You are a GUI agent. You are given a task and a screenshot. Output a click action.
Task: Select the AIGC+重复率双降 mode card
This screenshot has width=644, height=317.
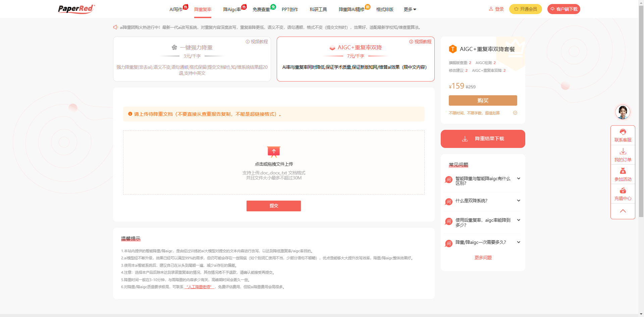pos(356,59)
